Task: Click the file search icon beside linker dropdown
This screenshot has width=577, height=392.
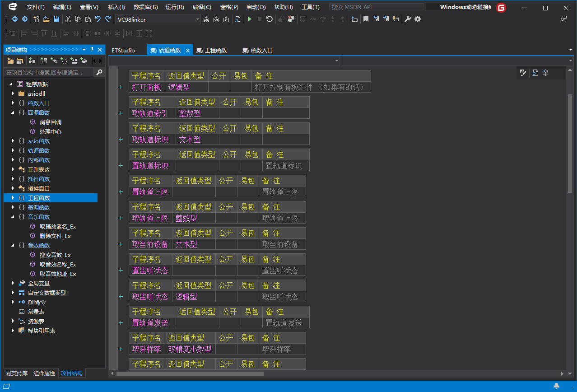Action: point(237,19)
